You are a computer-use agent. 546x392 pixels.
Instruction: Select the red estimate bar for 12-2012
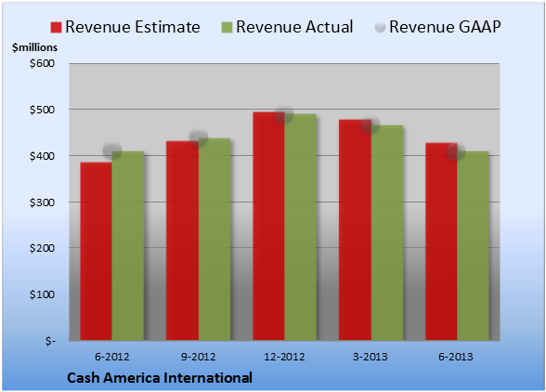click(269, 226)
